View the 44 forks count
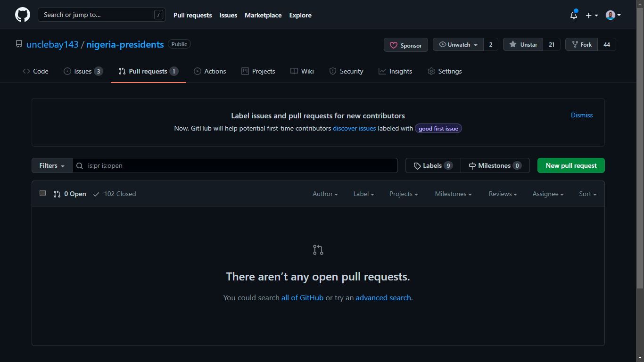644x362 pixels. click(607, 44)
